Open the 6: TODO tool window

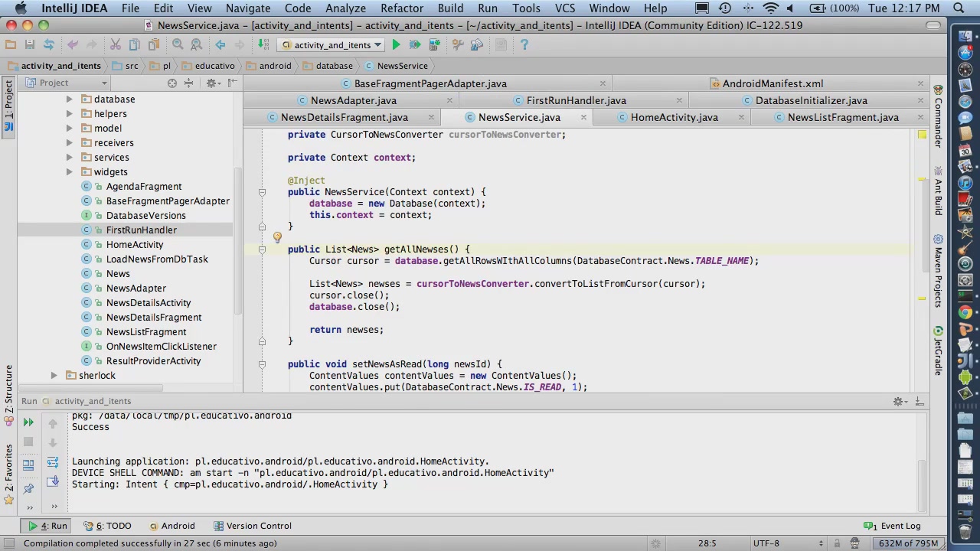pos(107,527)
